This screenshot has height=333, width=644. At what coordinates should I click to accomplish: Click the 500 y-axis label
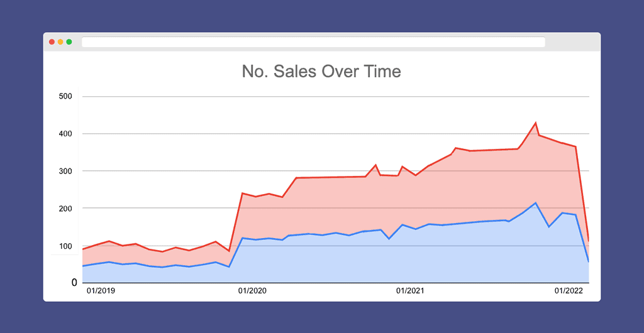point(66,97)
